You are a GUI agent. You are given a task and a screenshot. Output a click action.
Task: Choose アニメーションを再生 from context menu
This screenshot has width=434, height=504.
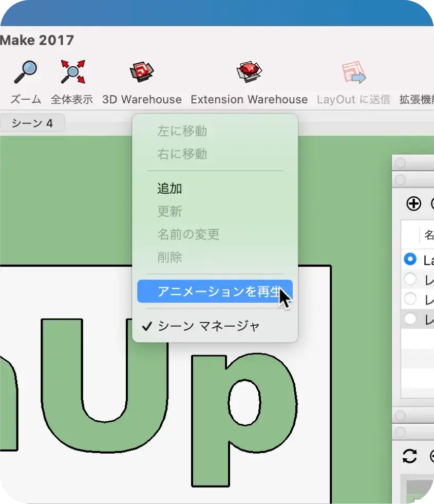click(215, 291)
